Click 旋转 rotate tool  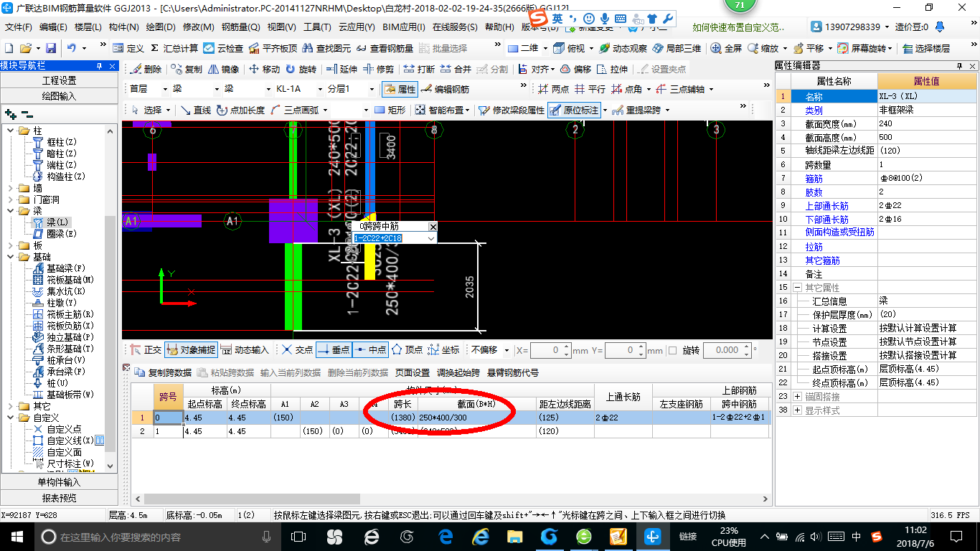301,70
